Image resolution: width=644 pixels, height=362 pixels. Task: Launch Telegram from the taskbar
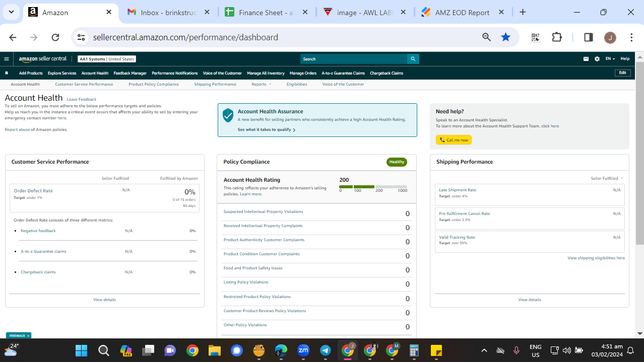coord(326,350)
